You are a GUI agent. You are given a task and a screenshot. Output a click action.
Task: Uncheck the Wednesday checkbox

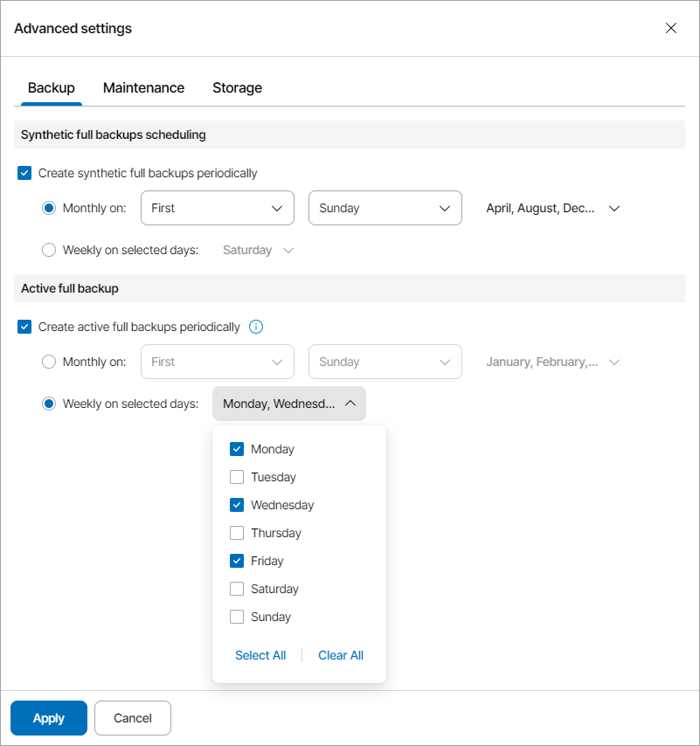tap(237, 505)
